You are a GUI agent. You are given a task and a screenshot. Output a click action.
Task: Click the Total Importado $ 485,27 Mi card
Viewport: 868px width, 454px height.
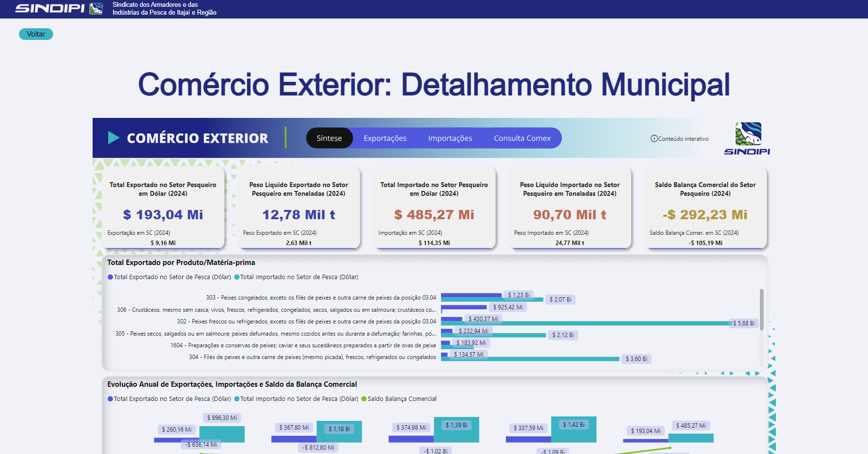[434, 208]
